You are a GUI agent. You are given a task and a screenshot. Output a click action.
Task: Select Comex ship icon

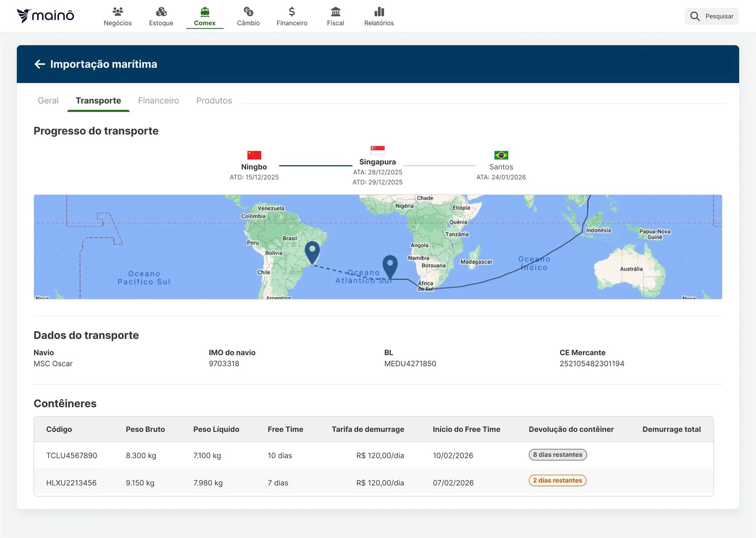click(205, 11)
